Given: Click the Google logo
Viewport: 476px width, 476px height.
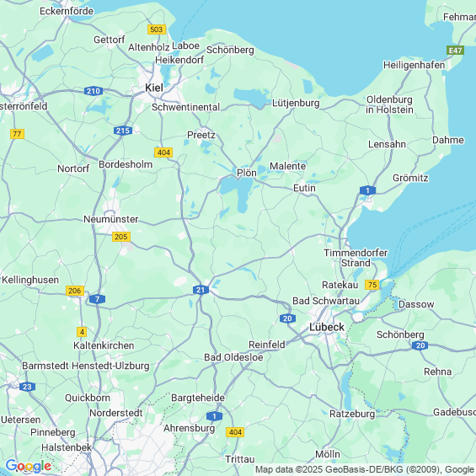Looking at the screenshot, I should [x=29, y=466].
